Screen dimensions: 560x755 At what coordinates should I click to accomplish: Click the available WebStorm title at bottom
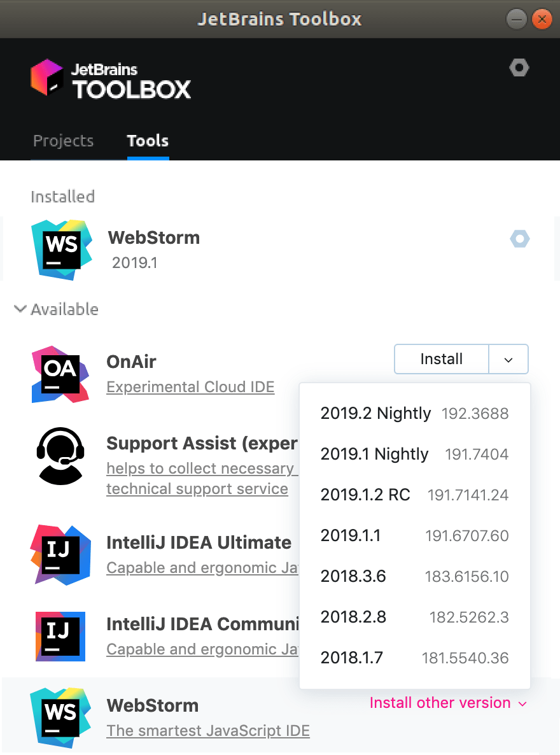coord(153,705)
